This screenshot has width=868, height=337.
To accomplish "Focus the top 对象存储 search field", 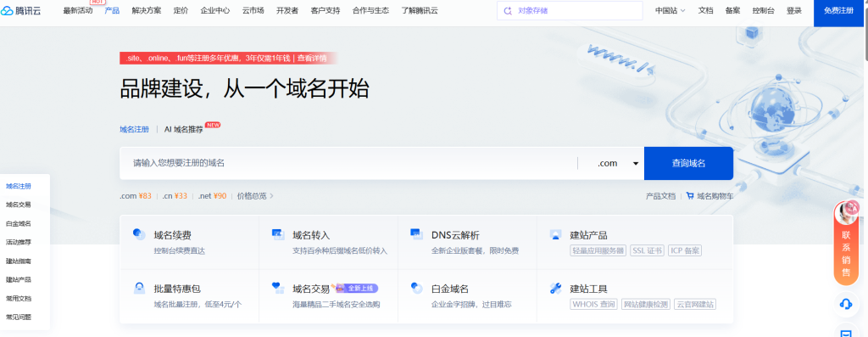I will click(x=570, y=10).
